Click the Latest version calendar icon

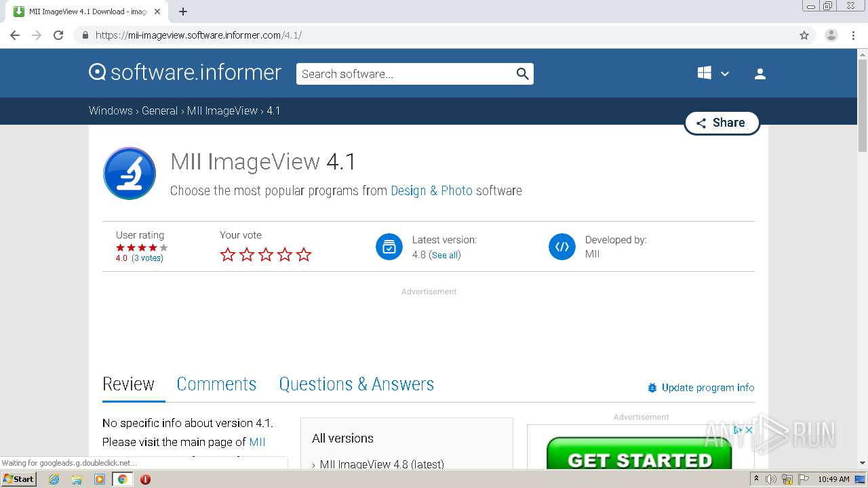(389, 247)
